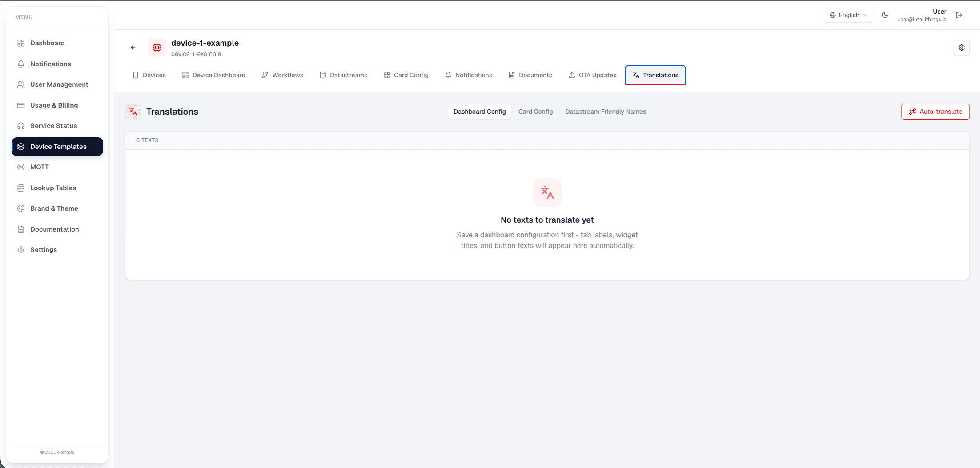
Task: Switch to Card Config translations sub-tab
Action: coord(536,112)
